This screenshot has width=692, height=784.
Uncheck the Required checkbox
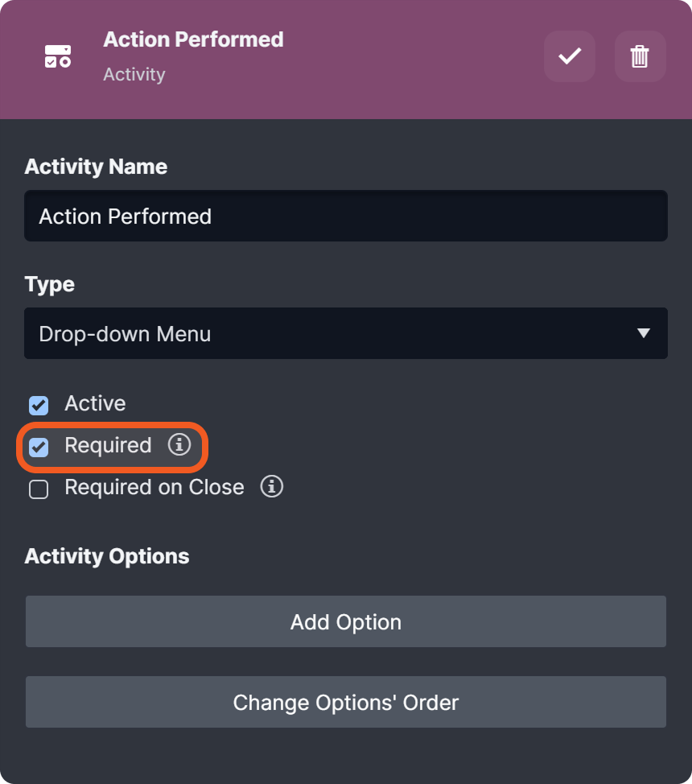tap(39, 446)
